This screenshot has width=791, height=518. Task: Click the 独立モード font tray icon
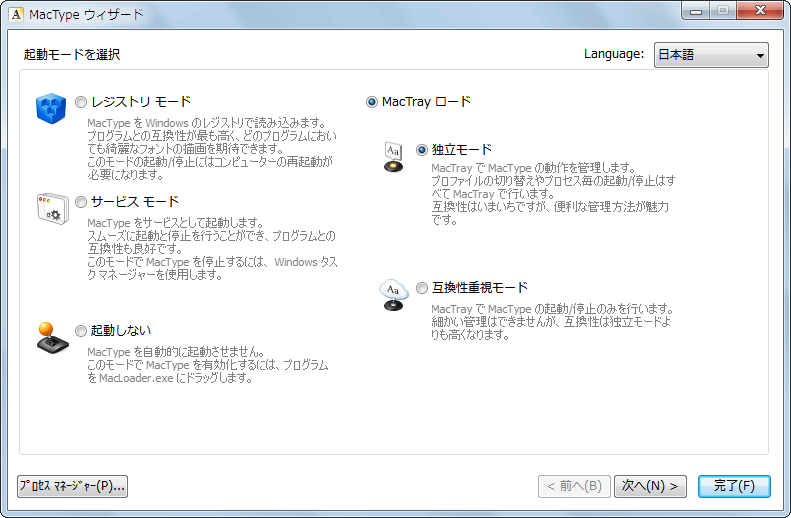tap(393, 157)
